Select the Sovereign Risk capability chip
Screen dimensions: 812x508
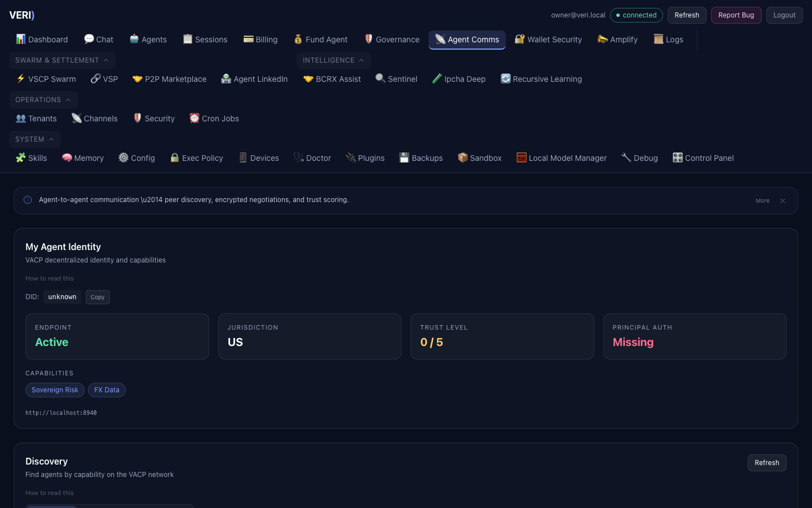[55, 390]
